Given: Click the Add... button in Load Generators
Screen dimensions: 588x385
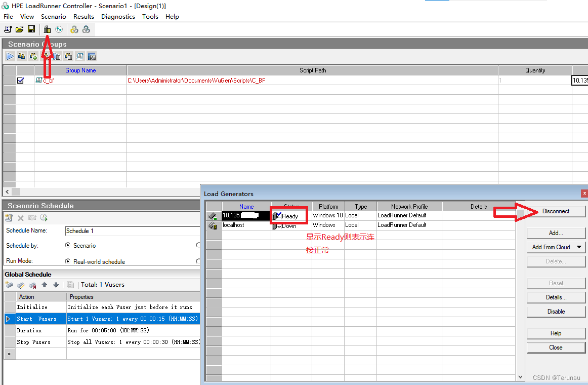Looking at the screenshot, I should coord(556,233).
